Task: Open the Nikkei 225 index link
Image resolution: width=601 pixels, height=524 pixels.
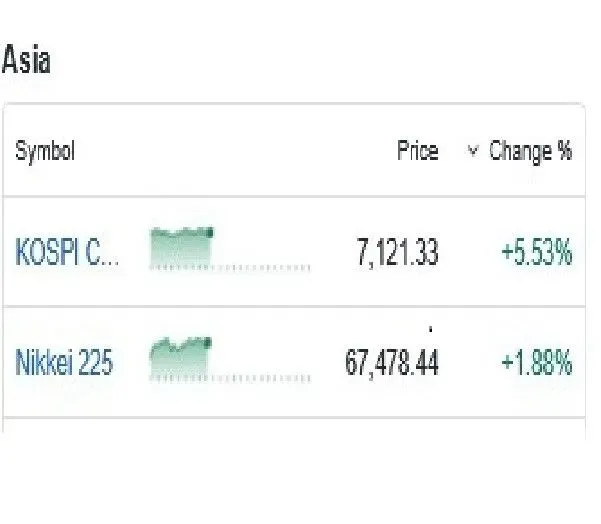Action: (x=64, y=362)
